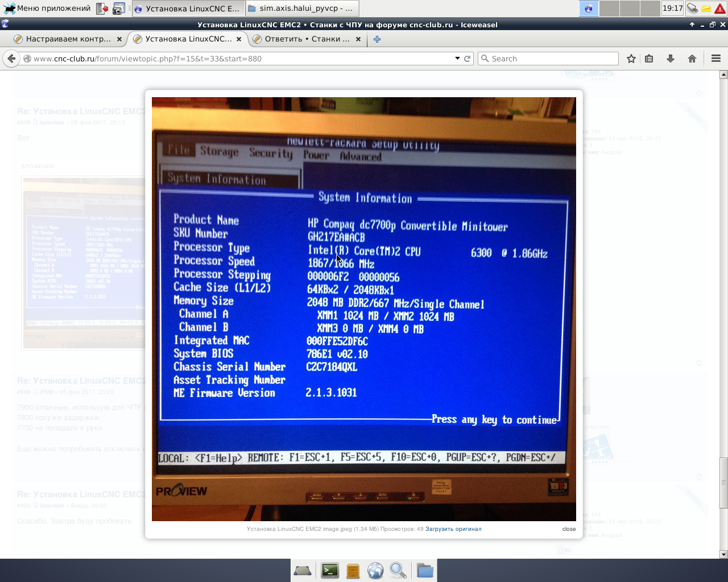Click the vertical scrollbar thumb
The image size is (728, 582).
[x=723, y=483]
